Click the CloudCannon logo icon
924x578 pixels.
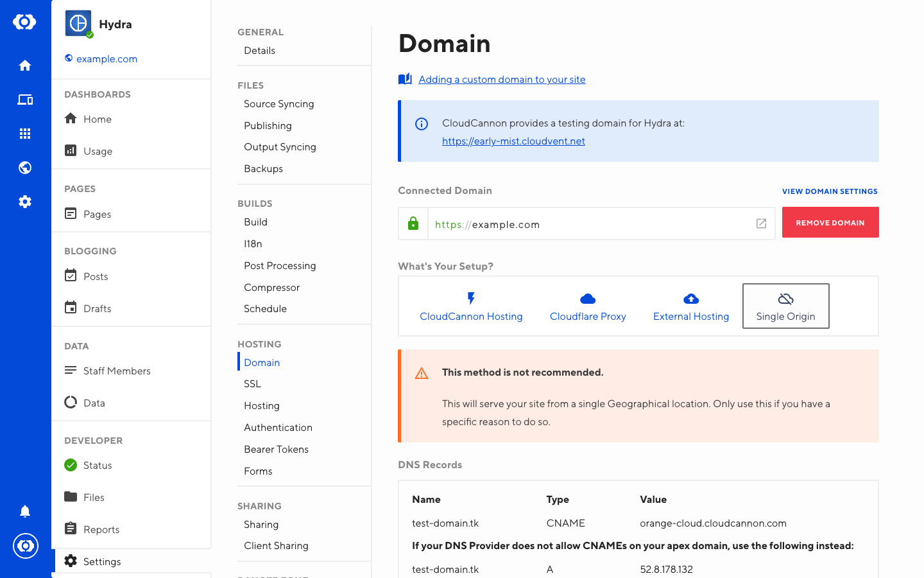coord(24,22)
